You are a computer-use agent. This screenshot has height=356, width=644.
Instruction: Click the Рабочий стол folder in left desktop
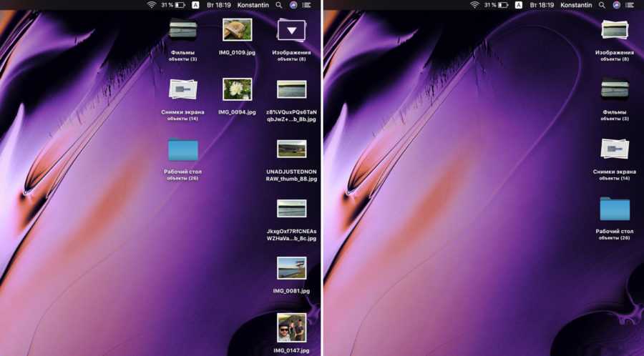pos(183,149)
